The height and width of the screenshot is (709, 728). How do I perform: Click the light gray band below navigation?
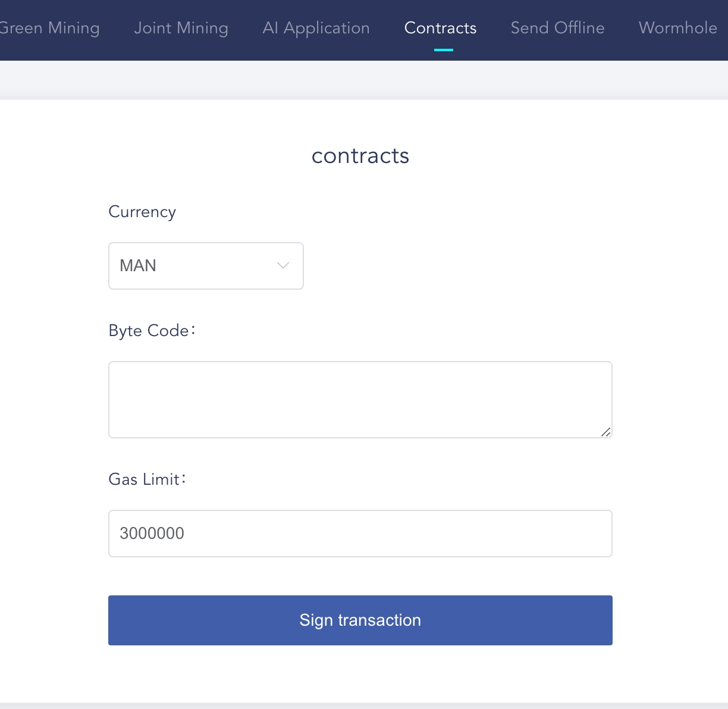[x=364, y=80]
